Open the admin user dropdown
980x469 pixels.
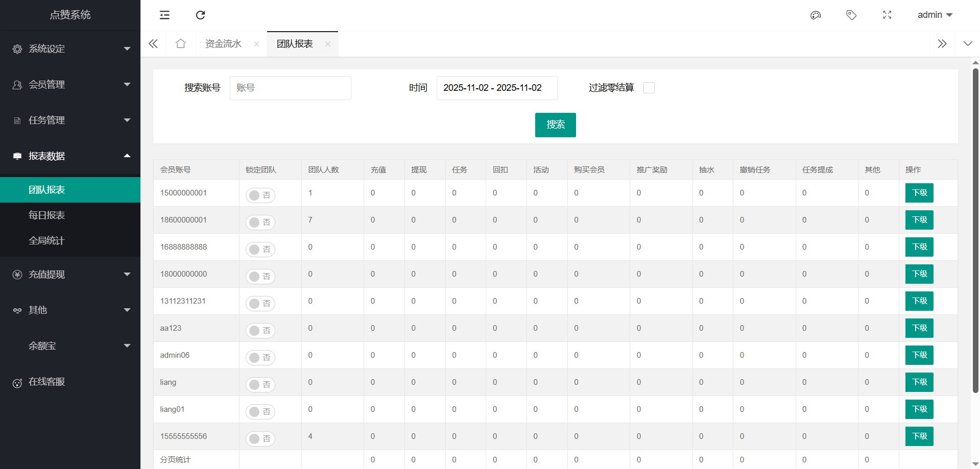pyautogui.click(x=935, y=15)
